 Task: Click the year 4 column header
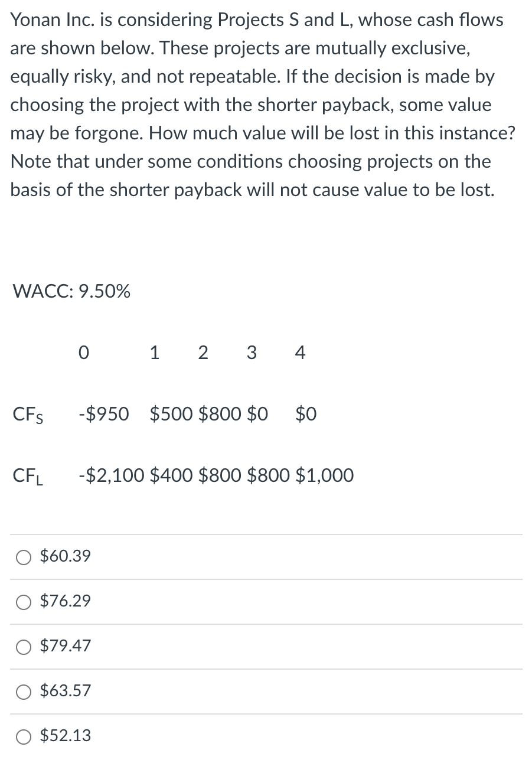(x=299, y=354)
